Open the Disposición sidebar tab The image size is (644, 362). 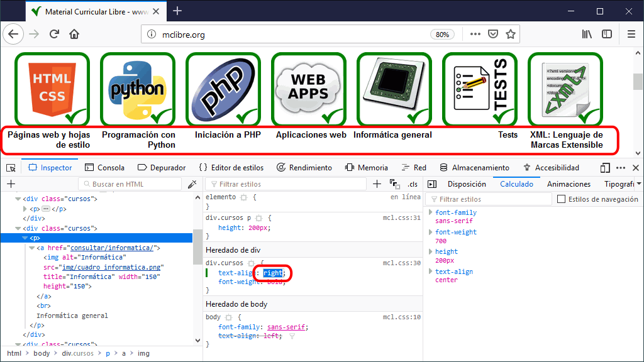coord(466,184)
